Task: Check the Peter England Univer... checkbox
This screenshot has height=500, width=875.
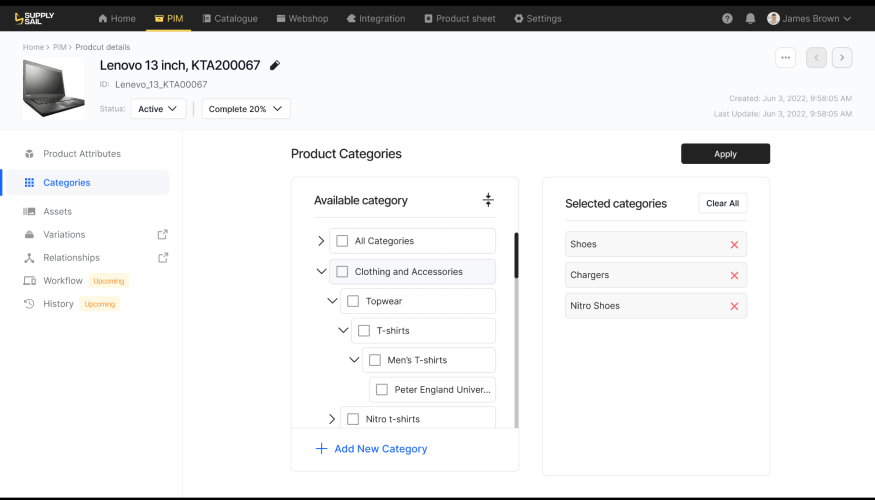Action: [x=382, y=390]
